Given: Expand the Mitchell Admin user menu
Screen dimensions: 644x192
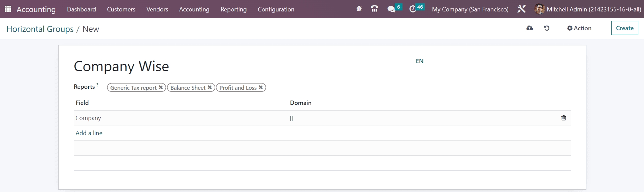Looking at the screenshot, I should click(588, 9).
